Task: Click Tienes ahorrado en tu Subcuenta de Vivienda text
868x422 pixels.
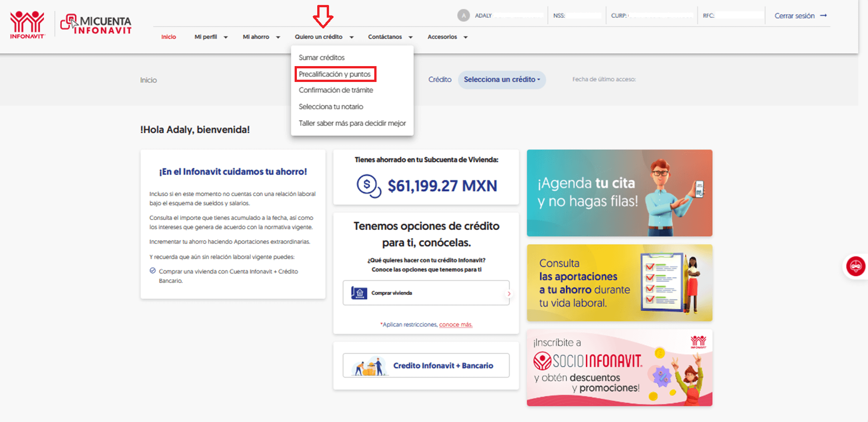Action: [x=426, y=160]
